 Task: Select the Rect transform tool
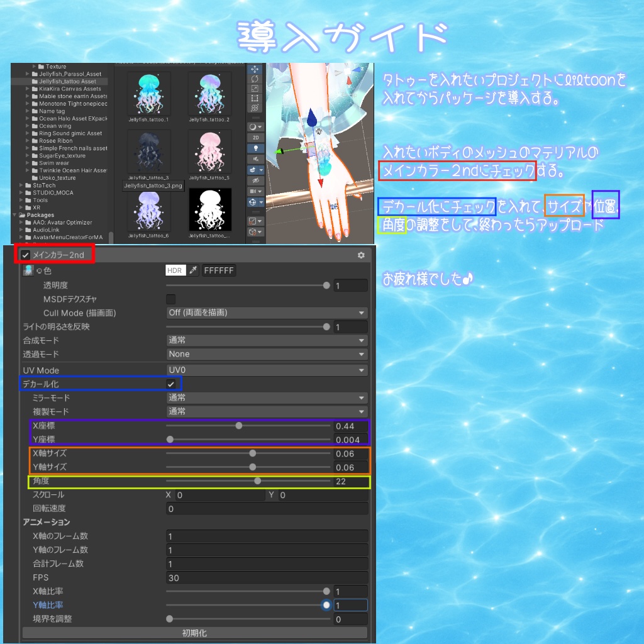point(255,98)
